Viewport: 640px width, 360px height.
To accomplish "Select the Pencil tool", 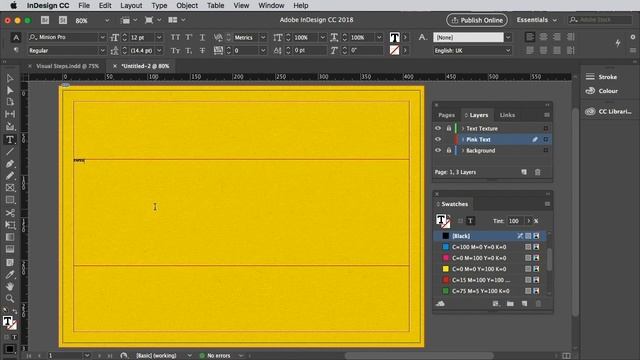I will (10, 176).
